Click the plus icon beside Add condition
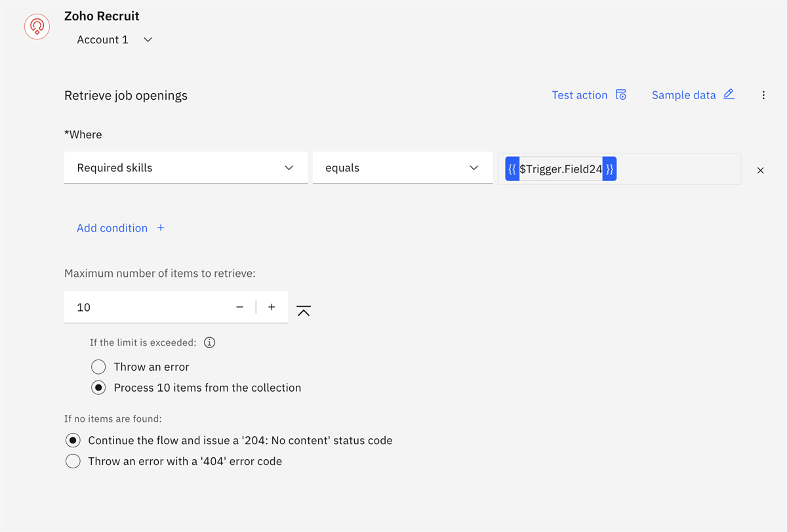Screen dimensions: 787x532 click(x=161, y=228)
